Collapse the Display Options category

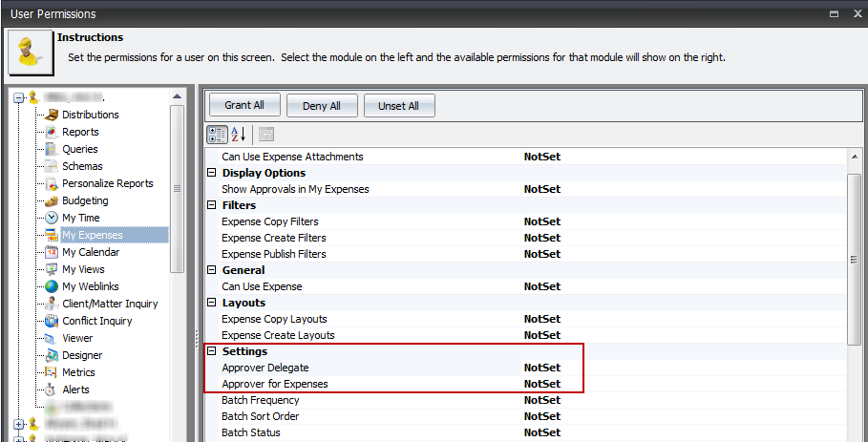coord(212,173)
